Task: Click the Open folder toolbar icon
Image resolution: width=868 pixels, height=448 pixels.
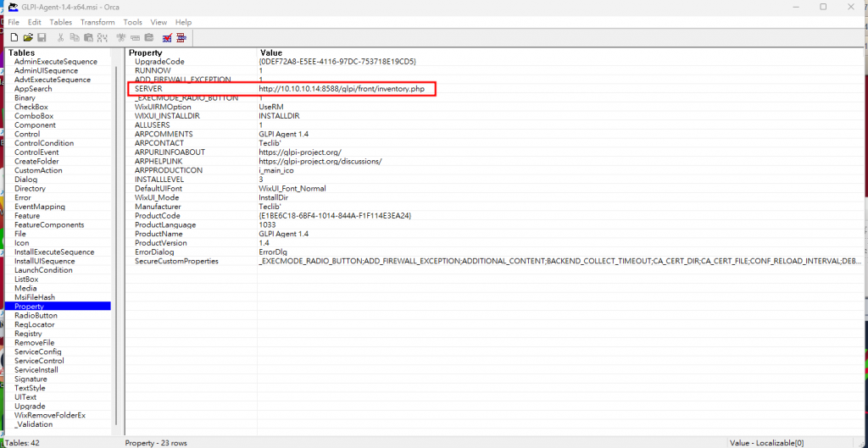Action: tap(28, 37)
